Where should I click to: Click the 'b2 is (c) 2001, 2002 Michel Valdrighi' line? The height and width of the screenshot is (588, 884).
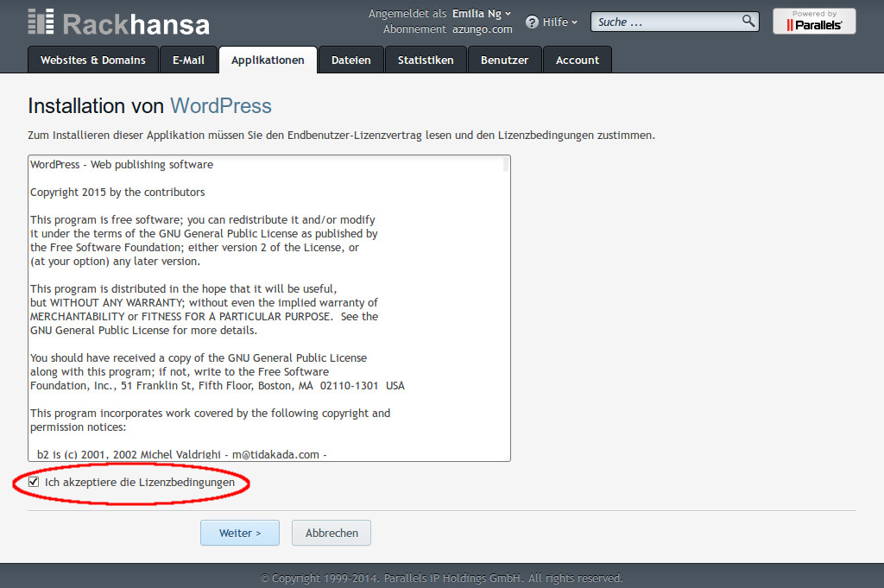182,454
